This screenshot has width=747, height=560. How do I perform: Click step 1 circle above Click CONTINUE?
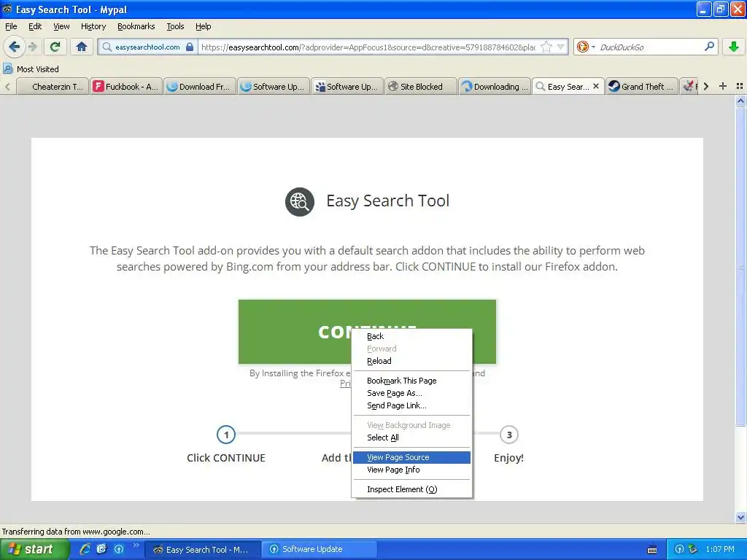point(226,435)
